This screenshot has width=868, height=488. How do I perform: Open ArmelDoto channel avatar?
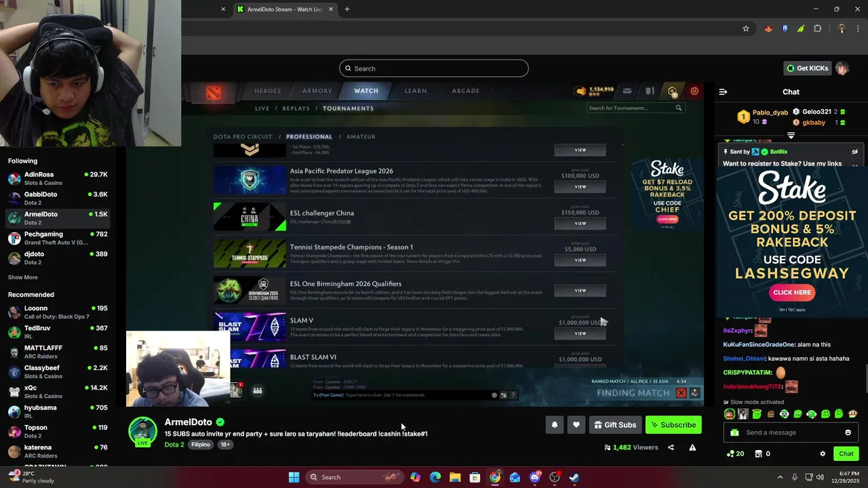(x=143, y=432)
